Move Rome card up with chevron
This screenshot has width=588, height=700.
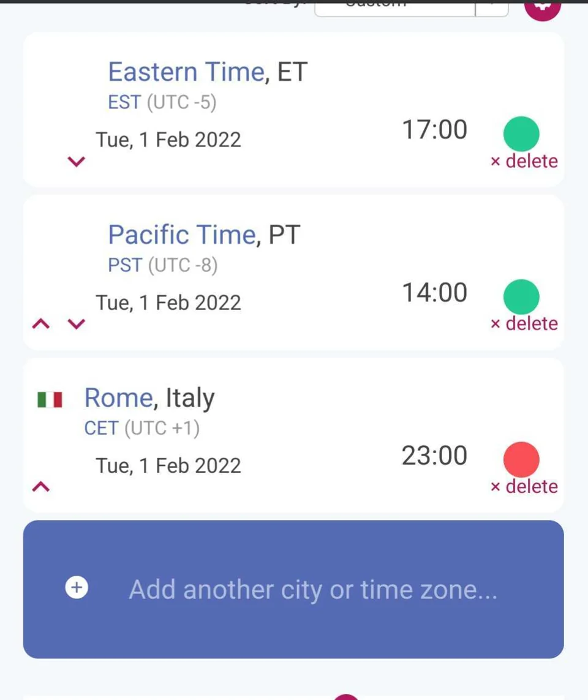[41, 486]
